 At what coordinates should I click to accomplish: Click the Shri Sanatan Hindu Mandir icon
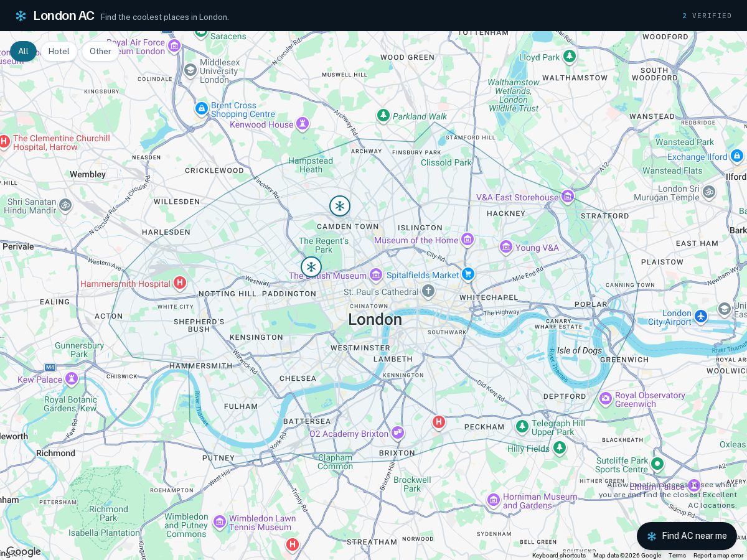click(x=65, y=205)
